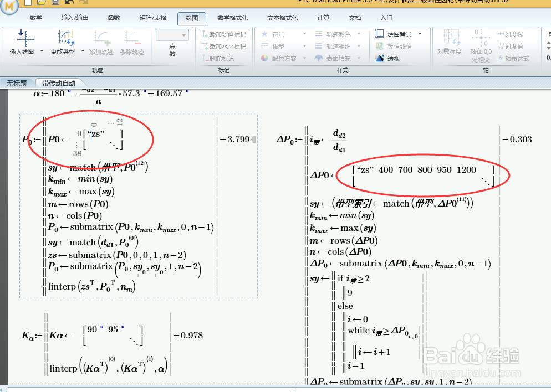Click the 轨迹粗细 trace thickness icon

click(x=319, y=47)
